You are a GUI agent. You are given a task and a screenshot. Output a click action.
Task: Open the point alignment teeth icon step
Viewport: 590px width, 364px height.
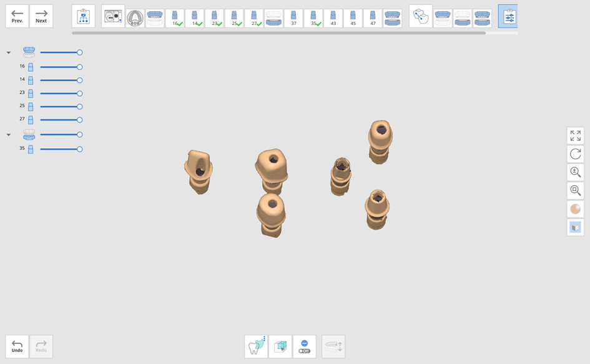point(421,16)
